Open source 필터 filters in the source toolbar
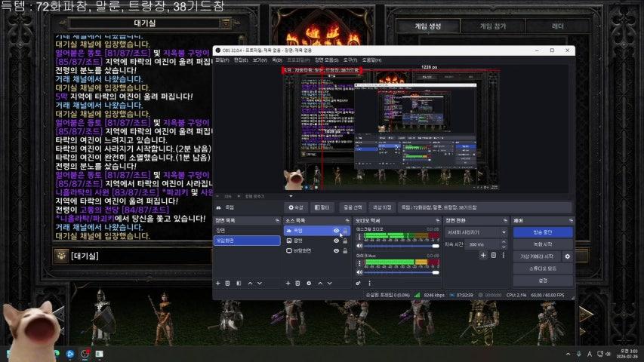The height and width of the screenshot is (362, 644). (x=322, y=207)
